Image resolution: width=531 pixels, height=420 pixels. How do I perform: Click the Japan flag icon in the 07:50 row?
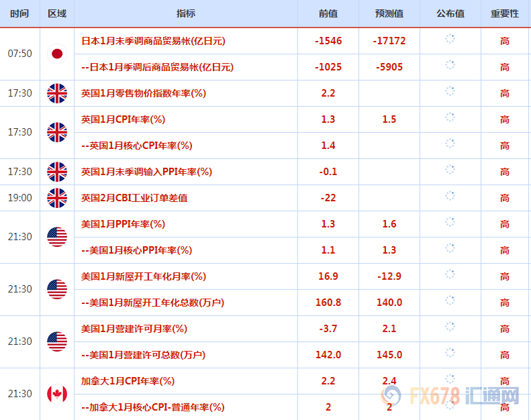click(x=57, y=54)
